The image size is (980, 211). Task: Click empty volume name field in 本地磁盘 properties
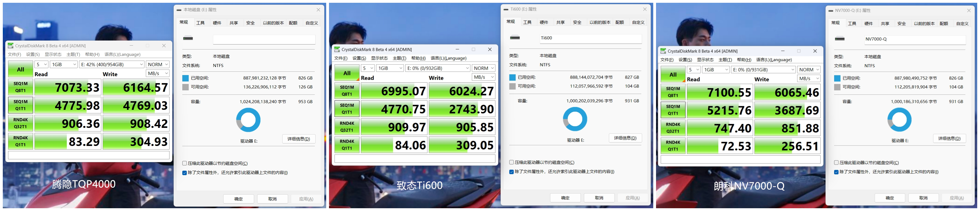pyautogui.click(x=264, y=39)
